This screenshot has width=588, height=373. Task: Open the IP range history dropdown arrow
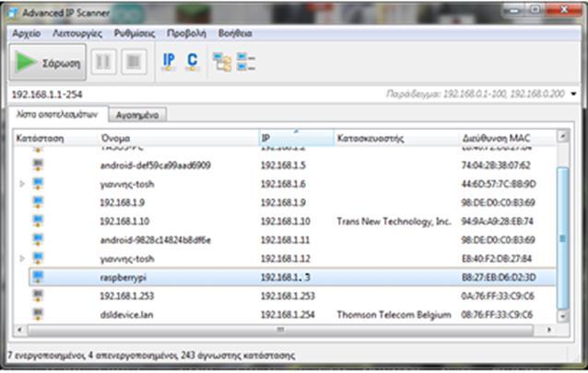[573, 94]
